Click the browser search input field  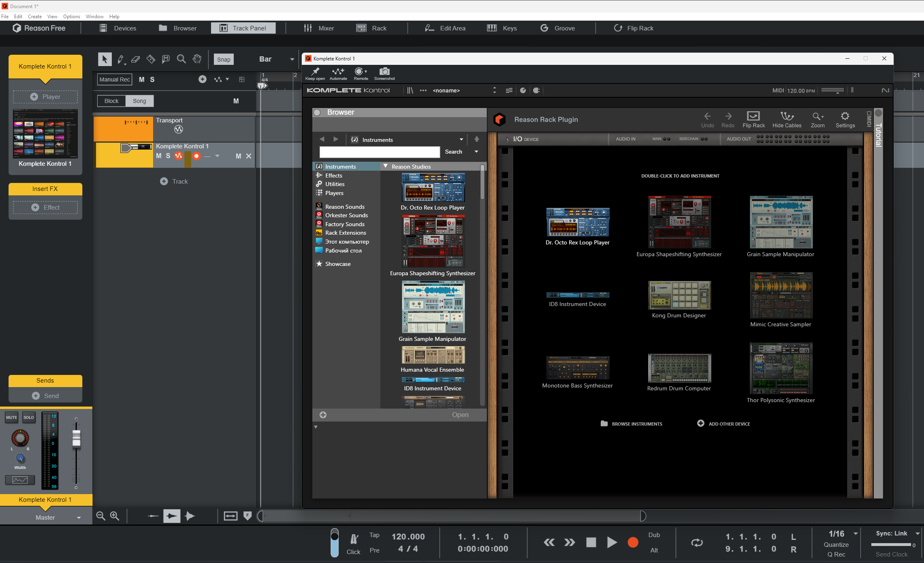[380, 152]
